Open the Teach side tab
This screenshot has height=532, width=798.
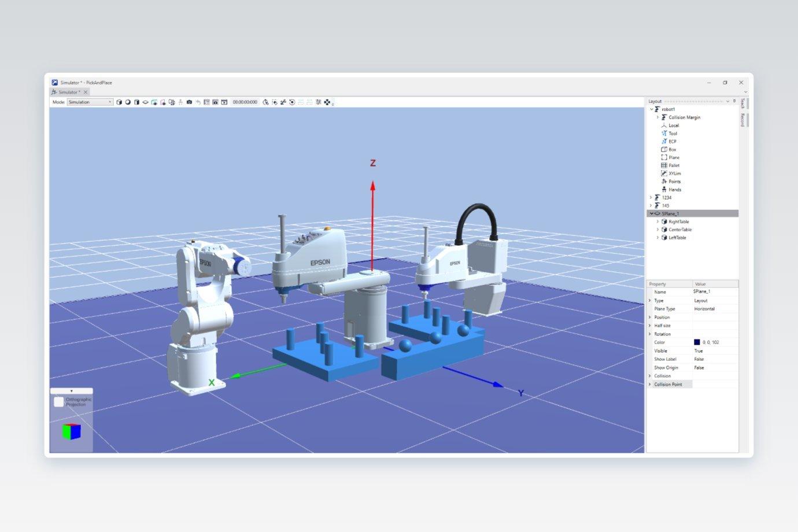pos(742,104)
